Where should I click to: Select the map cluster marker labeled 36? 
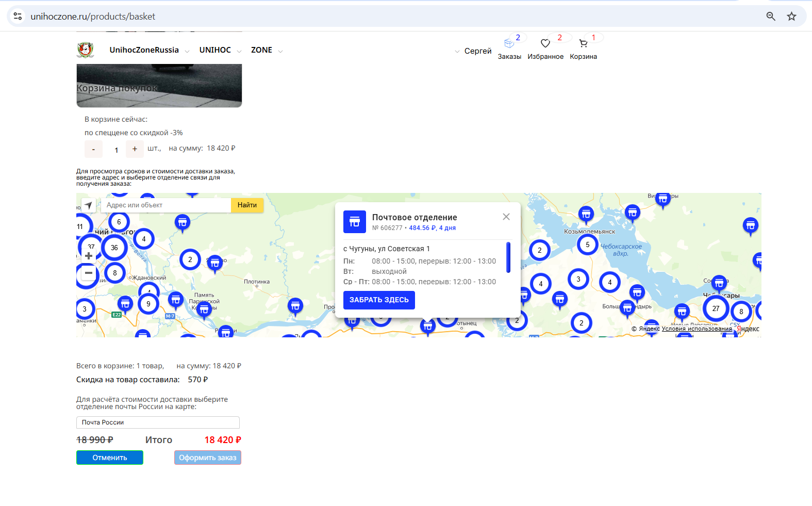pos(114,248)
